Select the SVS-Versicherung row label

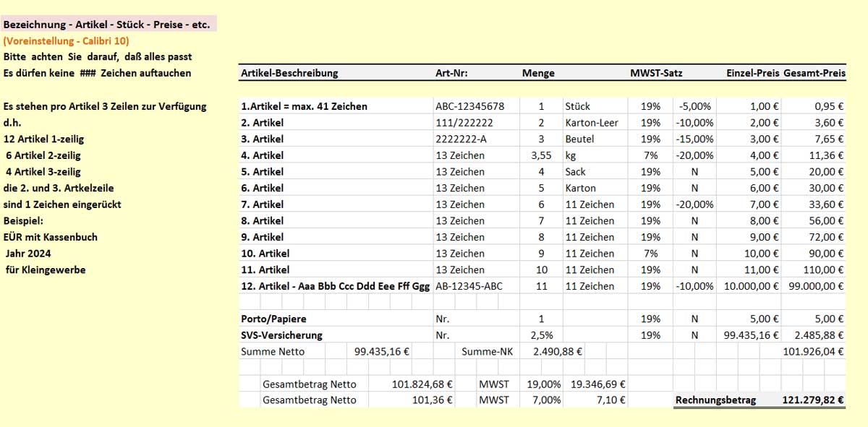coord(281,335)
